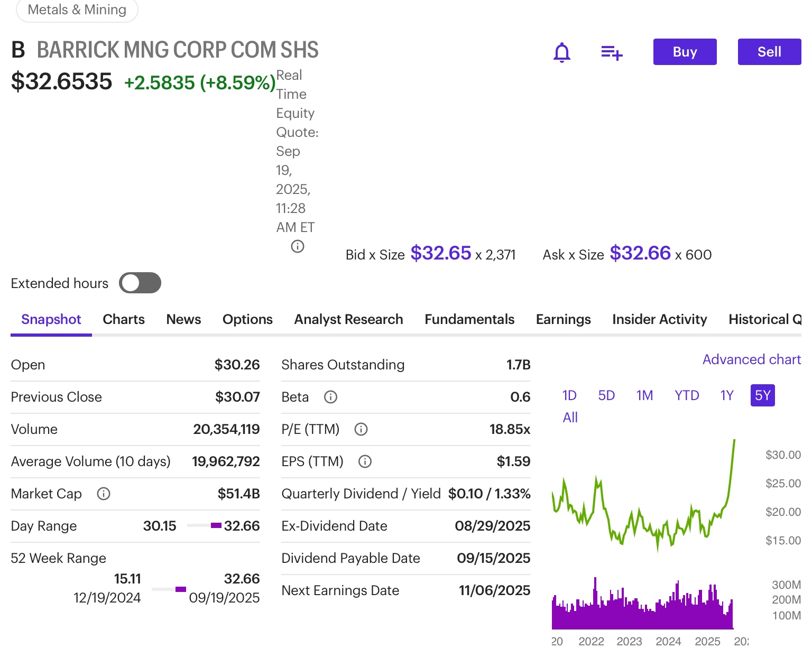812x667 pixels.
Task: Click the 52 Week Range indicator bar
Action: point(169,589)
